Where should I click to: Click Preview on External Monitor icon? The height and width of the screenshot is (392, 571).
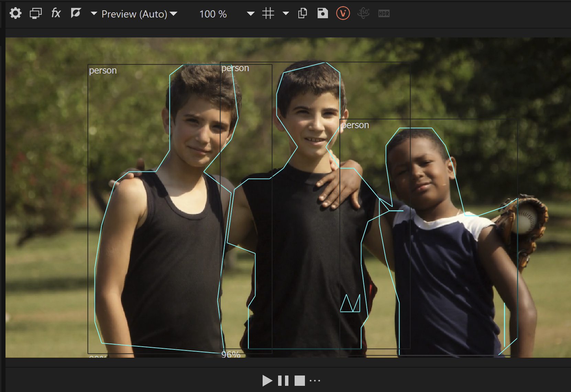(35, 13)
